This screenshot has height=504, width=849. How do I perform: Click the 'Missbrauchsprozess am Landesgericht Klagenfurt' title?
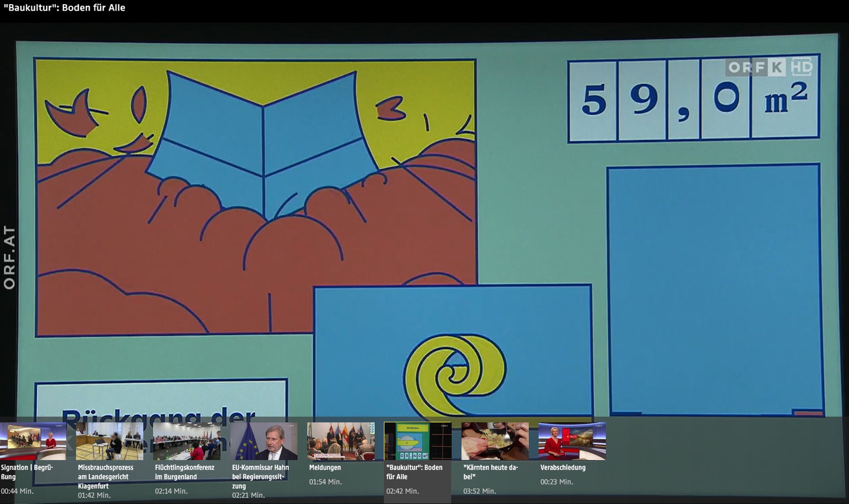[x=106, y=476]
